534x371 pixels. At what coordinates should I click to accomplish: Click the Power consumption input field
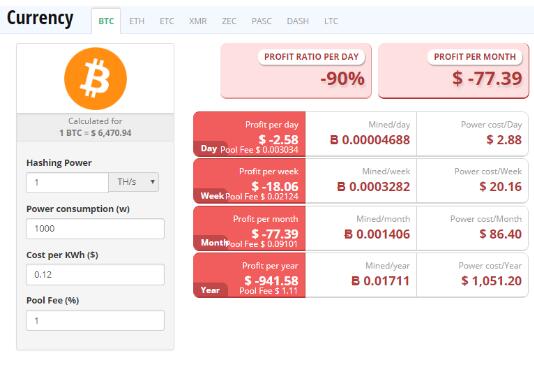95,228
